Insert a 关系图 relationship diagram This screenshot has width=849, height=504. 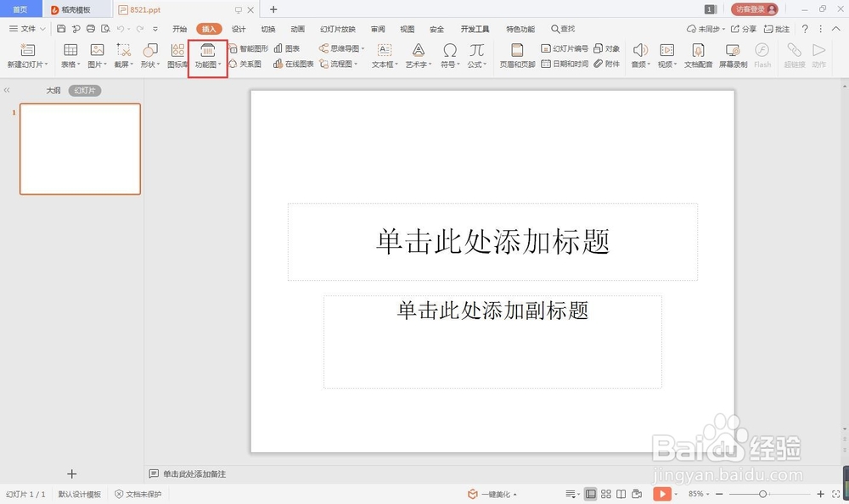pyautogui.click(x=245, y=64)
